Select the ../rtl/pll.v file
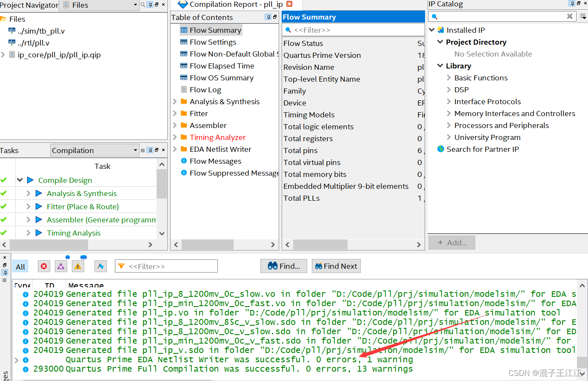 click(x=34, y=43)
